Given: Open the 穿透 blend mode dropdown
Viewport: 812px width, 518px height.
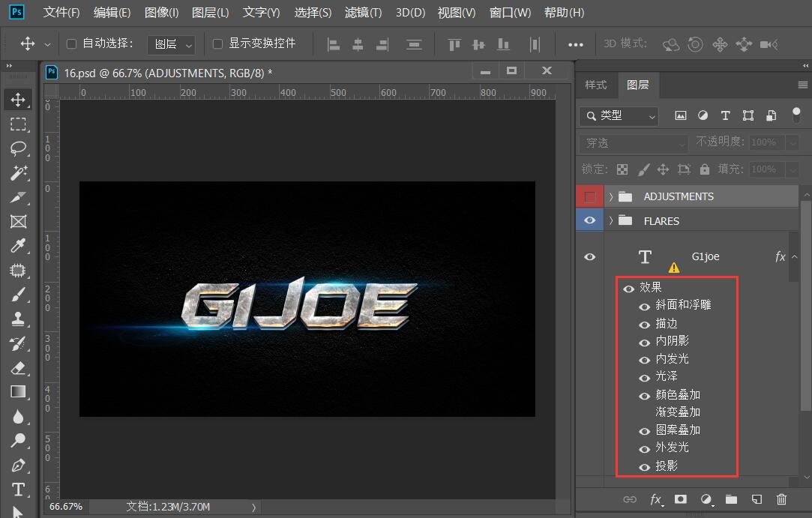Looking at the screenshot, I should pyautogui.click(x=634, y=143).
